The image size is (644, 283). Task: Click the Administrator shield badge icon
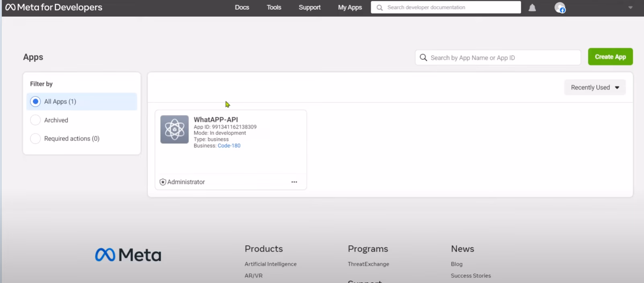click(x=163, y=182)
